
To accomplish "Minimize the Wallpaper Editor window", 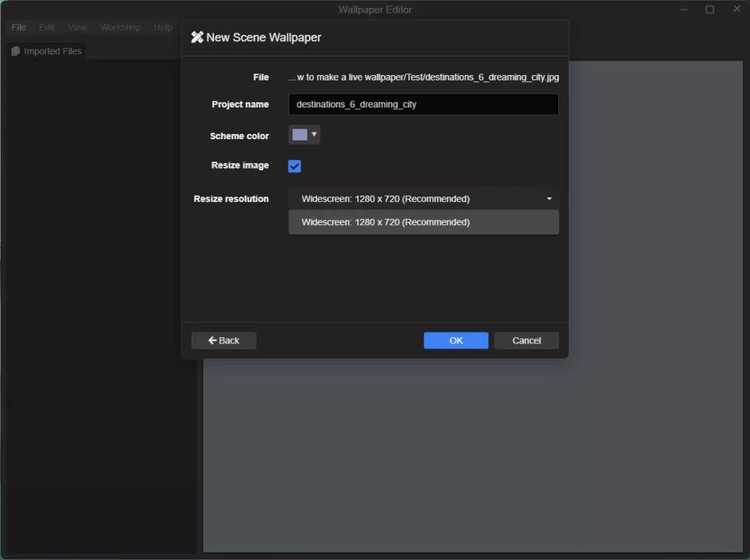I will tap(684, 9).
